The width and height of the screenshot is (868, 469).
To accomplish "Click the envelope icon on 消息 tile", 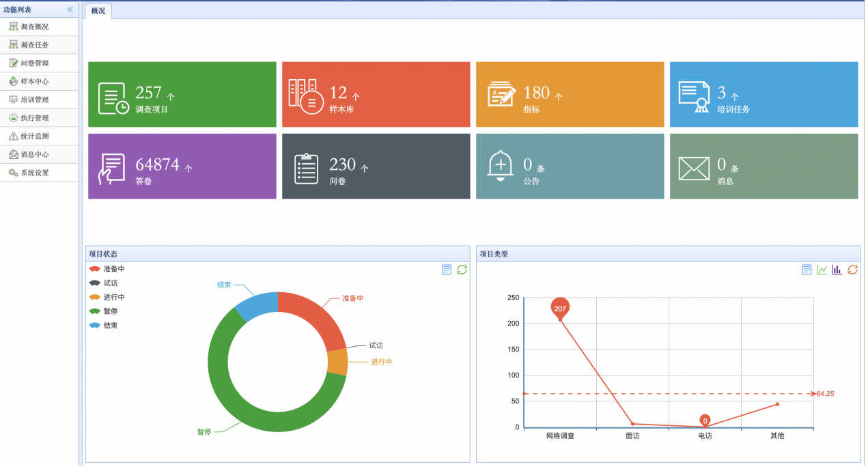I will coord(693,168).
